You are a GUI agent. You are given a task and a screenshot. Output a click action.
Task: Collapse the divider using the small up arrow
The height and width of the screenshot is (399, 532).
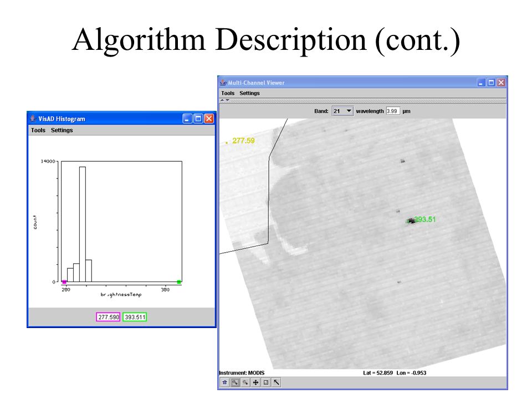[222, 100]
